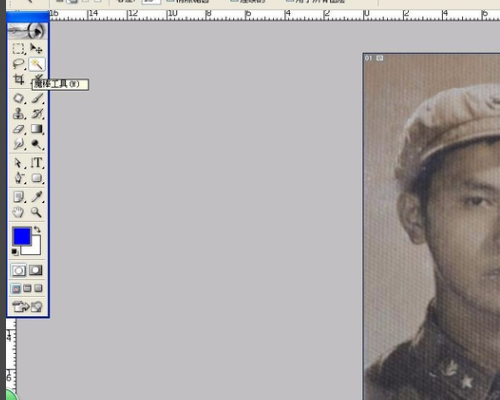
Task: Select the Rectangular Marquee tool
Action: pos(18,49)
